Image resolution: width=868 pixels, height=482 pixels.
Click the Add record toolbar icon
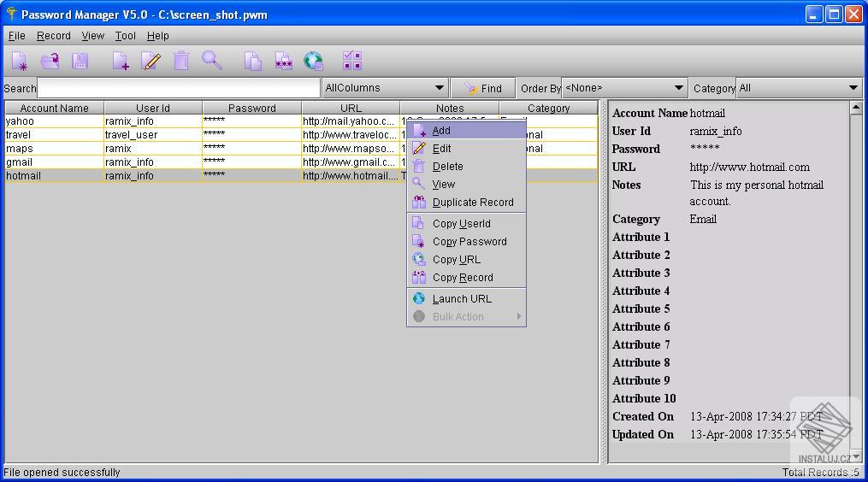tap(121, 61)
